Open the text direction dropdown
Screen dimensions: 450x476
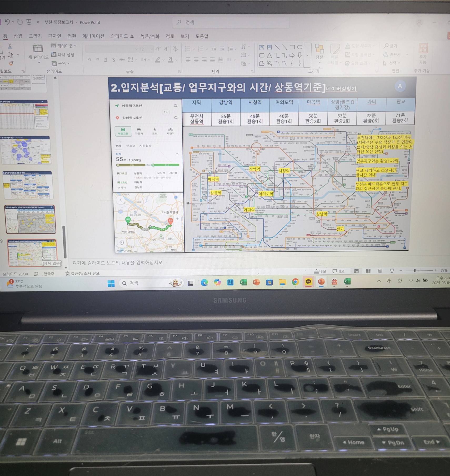coord(245,47)
